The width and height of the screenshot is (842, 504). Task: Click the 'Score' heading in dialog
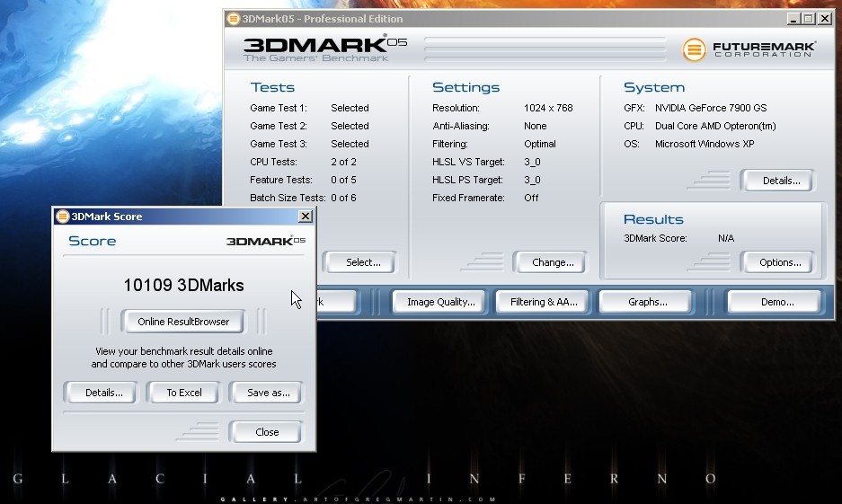[93, 241]
